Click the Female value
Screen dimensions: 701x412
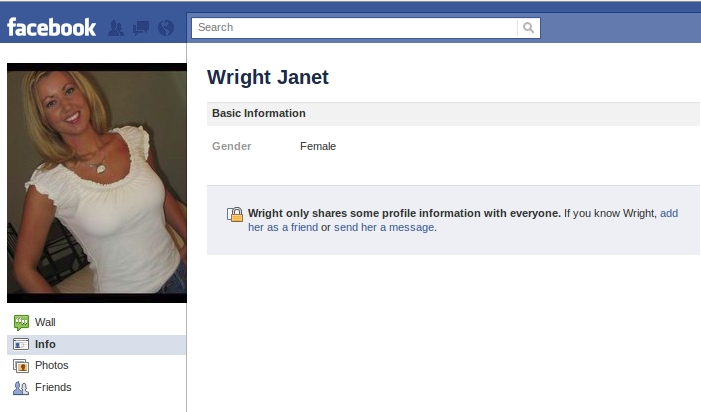pos(318,146)
